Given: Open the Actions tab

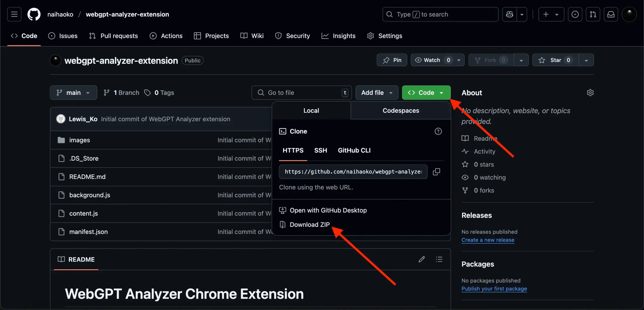Looking at the screenshot, I should coord(166,36).
